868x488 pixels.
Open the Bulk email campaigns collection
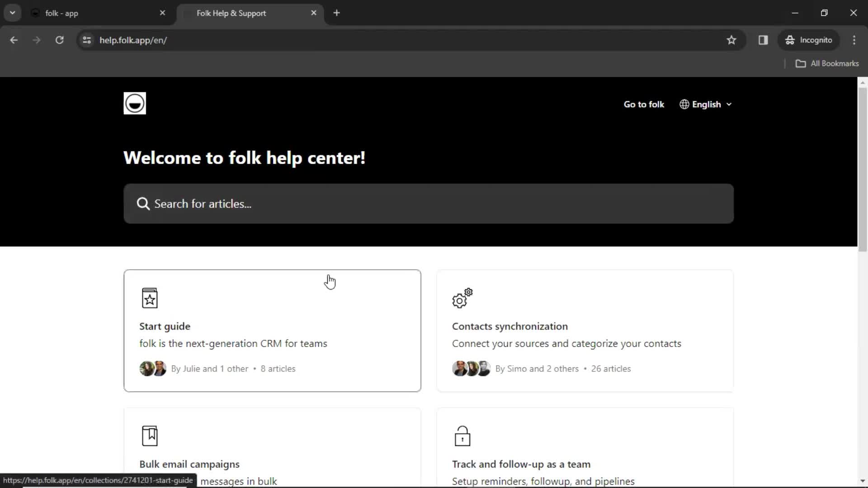click(272, 447)
